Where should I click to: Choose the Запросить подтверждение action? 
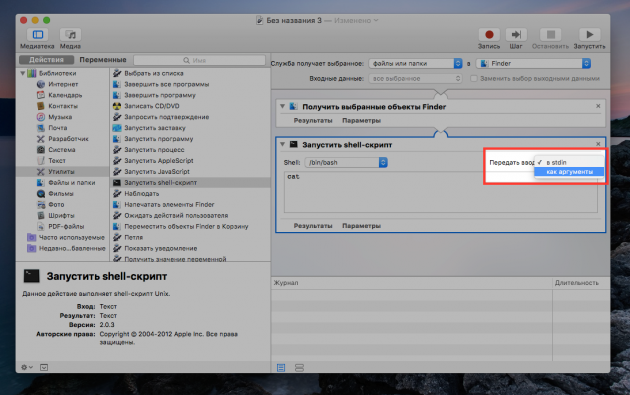pos(166,117)
